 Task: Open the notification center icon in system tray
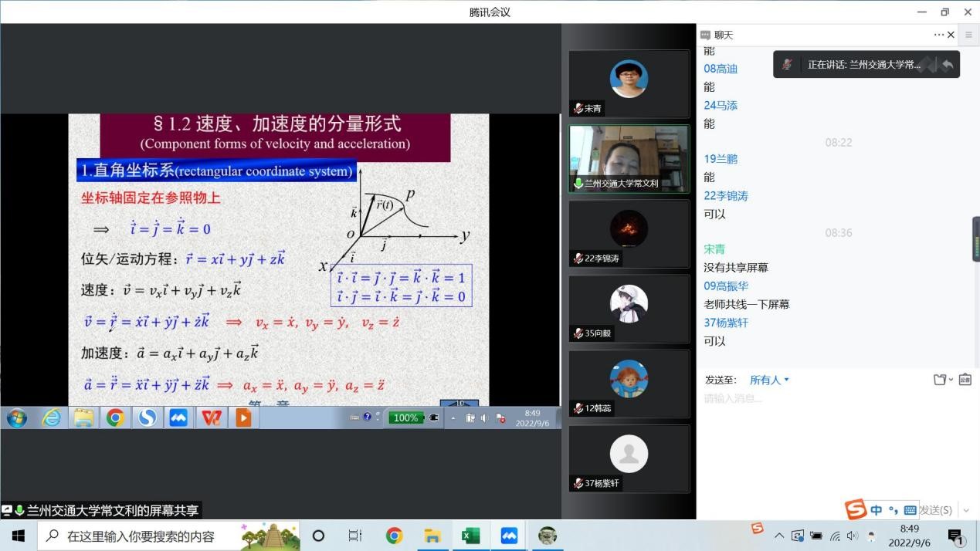point(955,536)
